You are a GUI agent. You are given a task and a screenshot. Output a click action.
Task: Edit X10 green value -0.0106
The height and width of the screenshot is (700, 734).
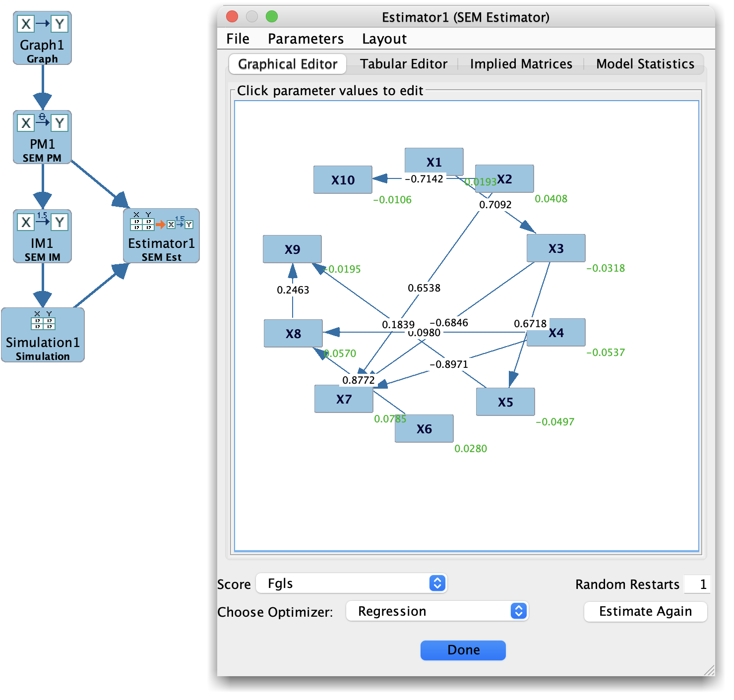click(x=392, y=200)
